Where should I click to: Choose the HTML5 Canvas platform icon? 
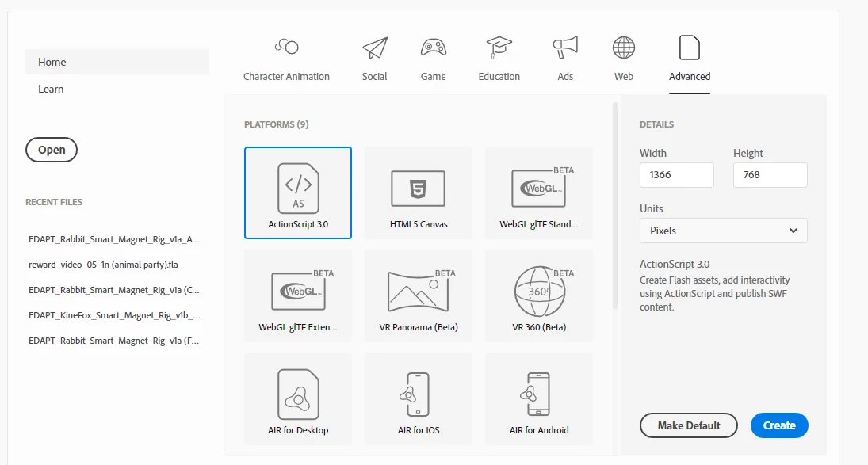(x=419, y=192)
